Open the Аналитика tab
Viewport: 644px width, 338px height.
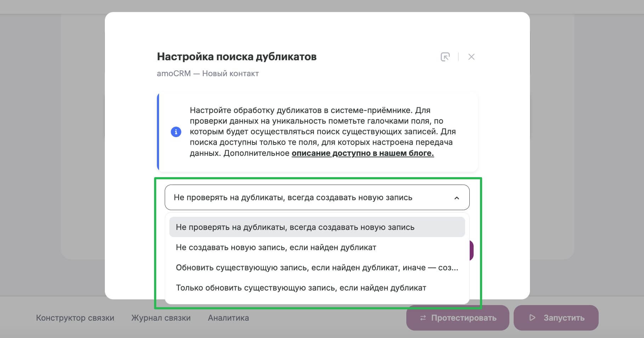(228, 318)
